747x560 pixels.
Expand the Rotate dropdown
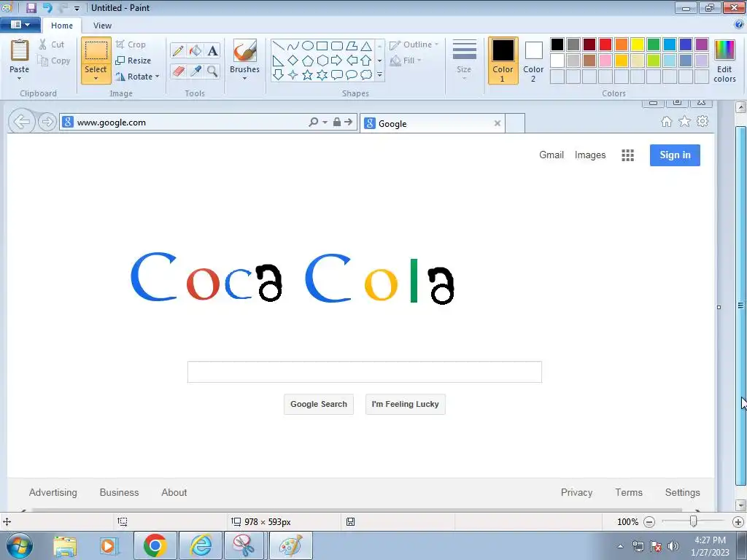(x=158, y=76)
